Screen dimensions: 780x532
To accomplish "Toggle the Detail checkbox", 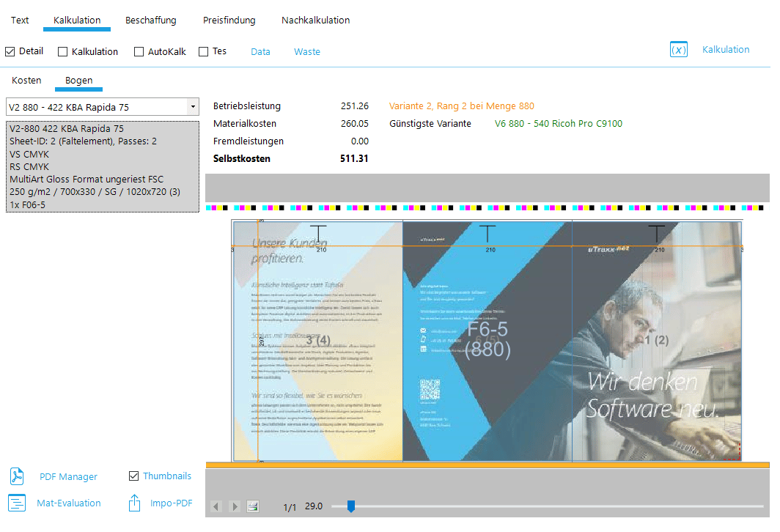I will click(10, 51).
